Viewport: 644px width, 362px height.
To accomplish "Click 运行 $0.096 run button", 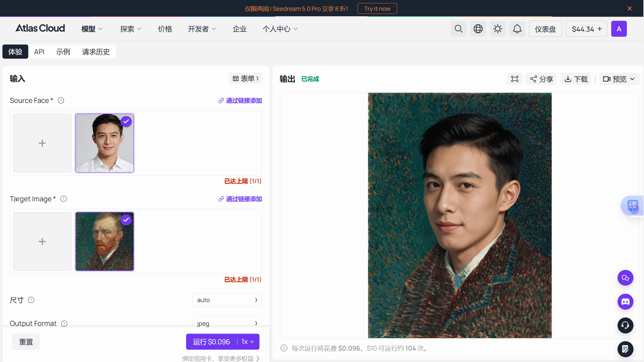I will [211, 342].
